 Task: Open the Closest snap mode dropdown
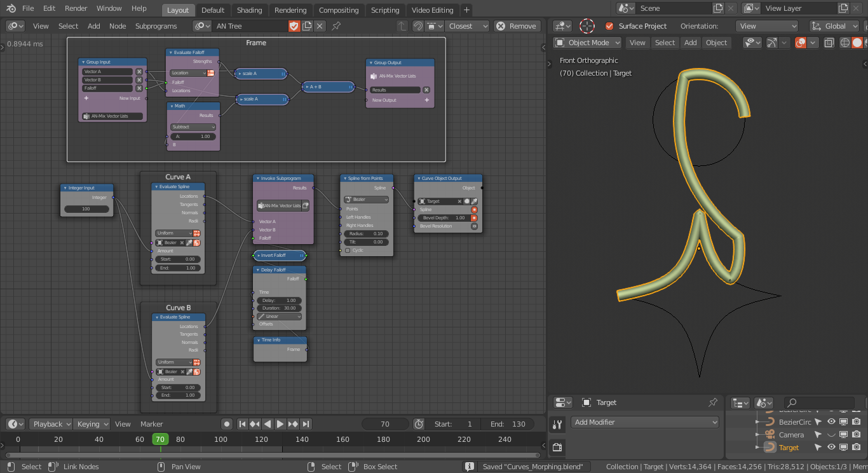tap(468, 26)
